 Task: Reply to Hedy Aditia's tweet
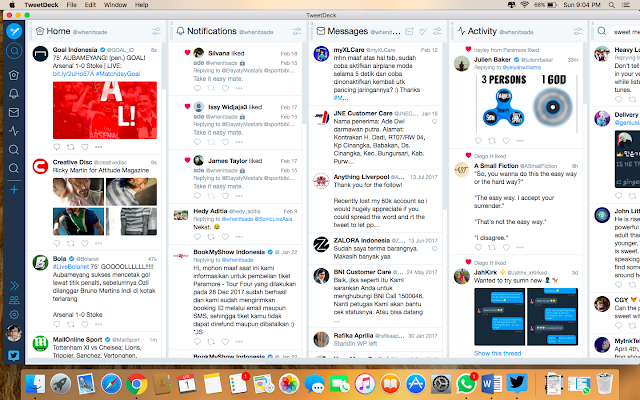point(197,236)
